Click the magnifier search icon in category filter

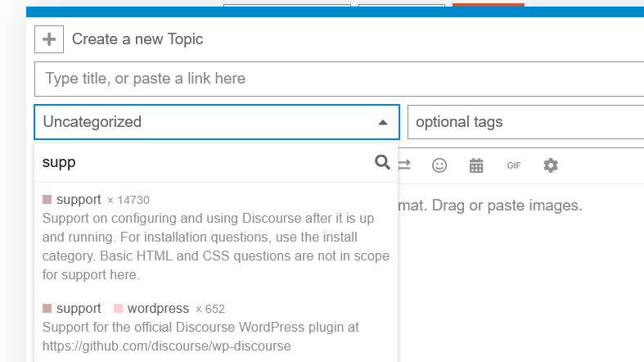tap(382, 162)
